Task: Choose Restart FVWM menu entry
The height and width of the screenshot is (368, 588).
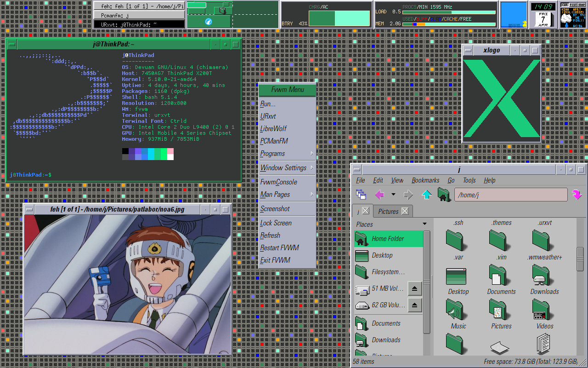Action: click(288, 248)
